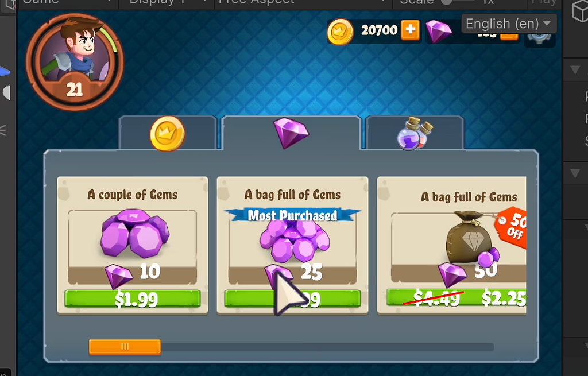Viewport: 588px width, 376px height.
Task: Open the potions shop tab
Action: pos(415,133)
